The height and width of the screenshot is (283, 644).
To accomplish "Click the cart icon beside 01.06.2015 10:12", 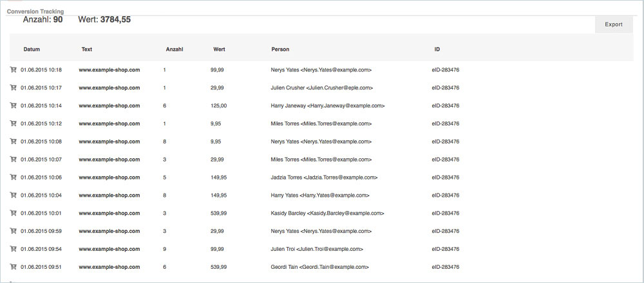I will [x=13, y=123].
